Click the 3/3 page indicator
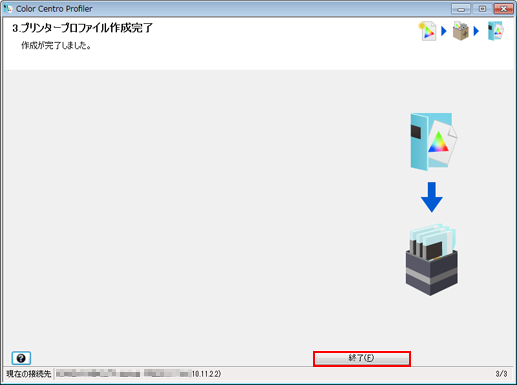The width and height of the screenshot is (517, 385). click(x=501, y=374)
